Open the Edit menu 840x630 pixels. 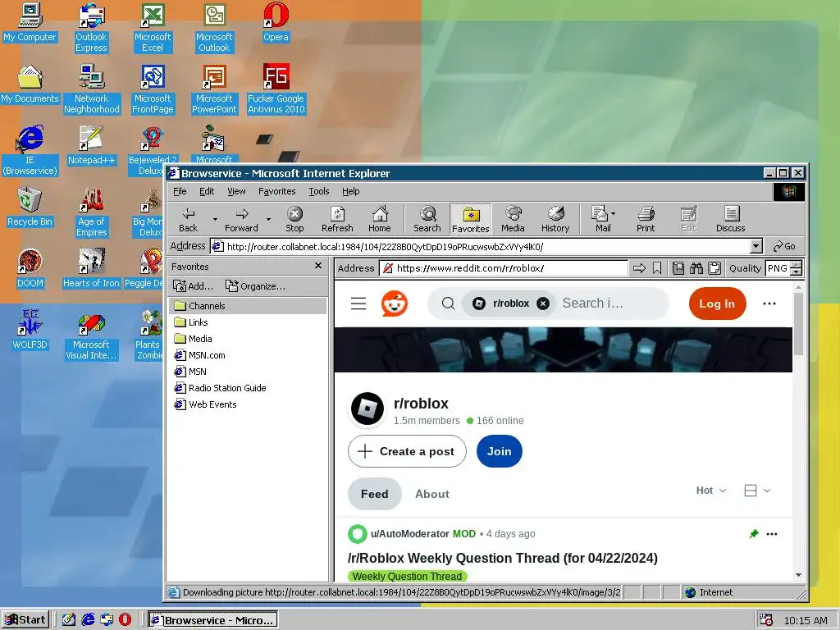(207, 191)
